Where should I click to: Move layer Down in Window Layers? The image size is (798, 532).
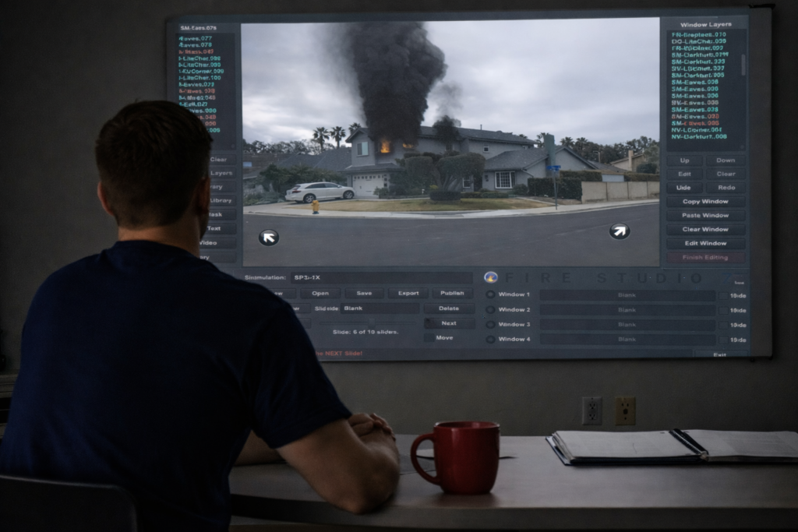726,160
